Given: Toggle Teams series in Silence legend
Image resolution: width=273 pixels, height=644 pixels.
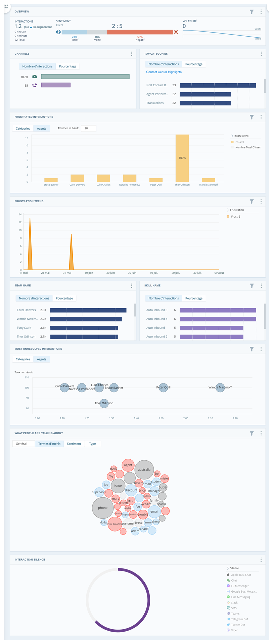Looking at the screenshot, I should click(233, 613).
